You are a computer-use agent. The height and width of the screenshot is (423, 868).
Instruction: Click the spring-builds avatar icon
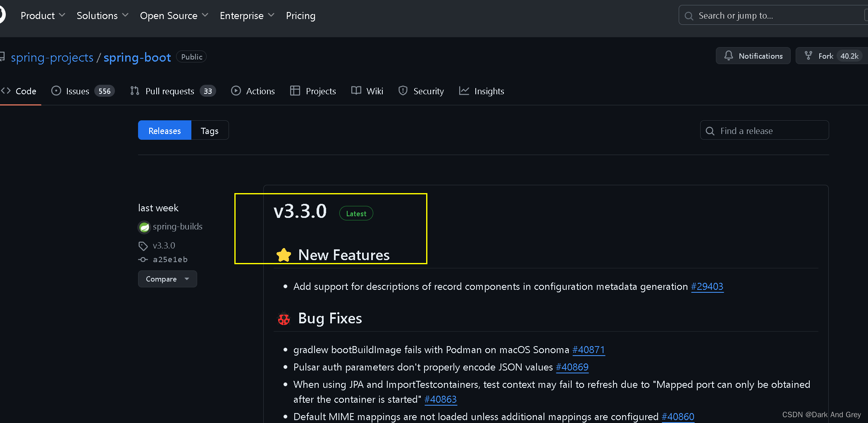[144, 227]
